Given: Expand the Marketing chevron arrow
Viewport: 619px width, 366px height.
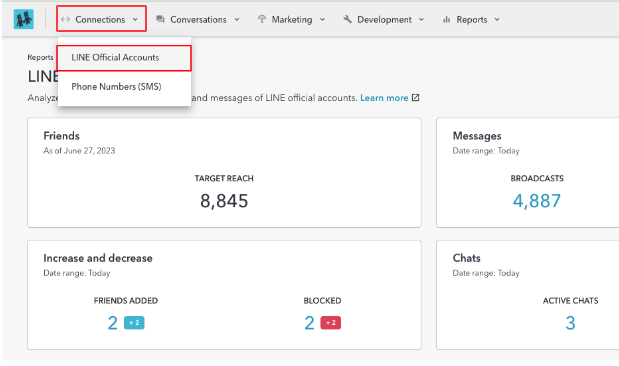Looking at the screenshot, I should 322,19.
